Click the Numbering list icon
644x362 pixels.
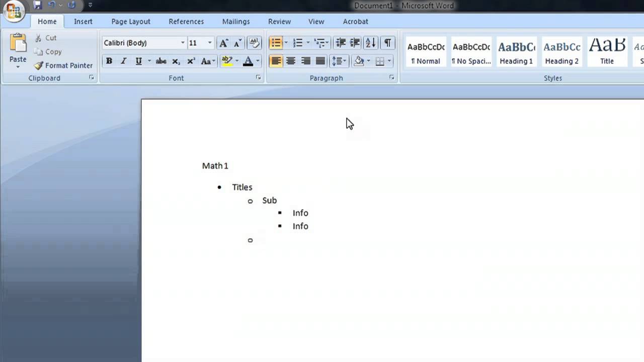click(298, 43)
